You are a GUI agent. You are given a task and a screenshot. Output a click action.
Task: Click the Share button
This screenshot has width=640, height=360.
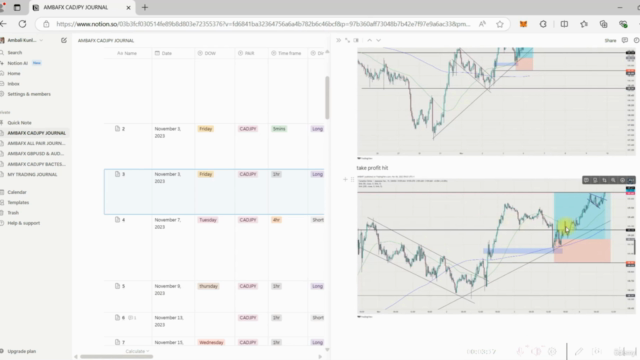(610, 40)
